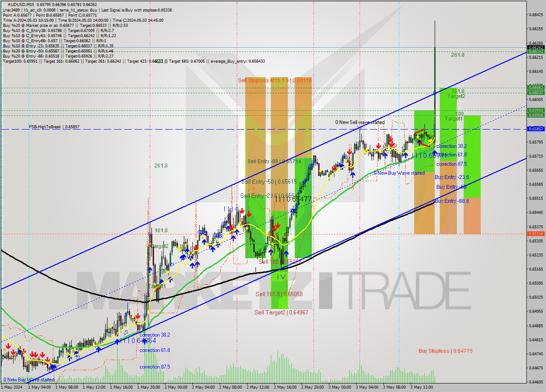Click the red 0.65338 stoploss price tag

coord(536,234)
